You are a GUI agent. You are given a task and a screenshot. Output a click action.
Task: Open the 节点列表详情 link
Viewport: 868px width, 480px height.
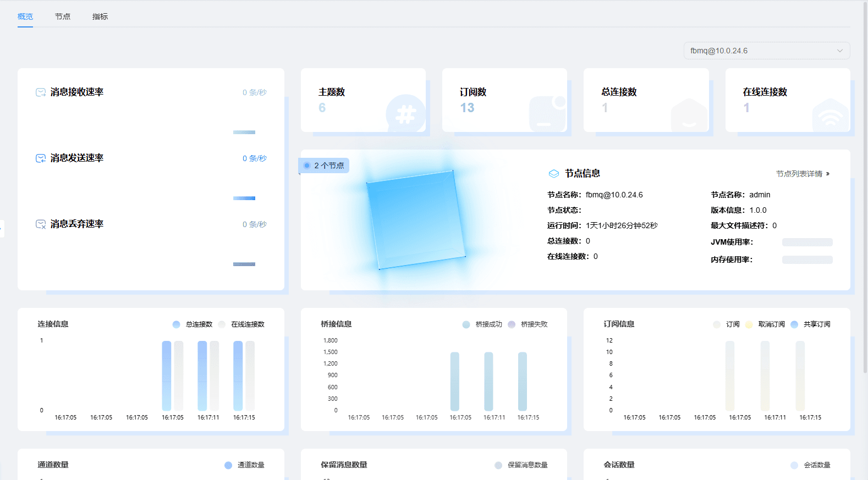click(x=803, y=174)
